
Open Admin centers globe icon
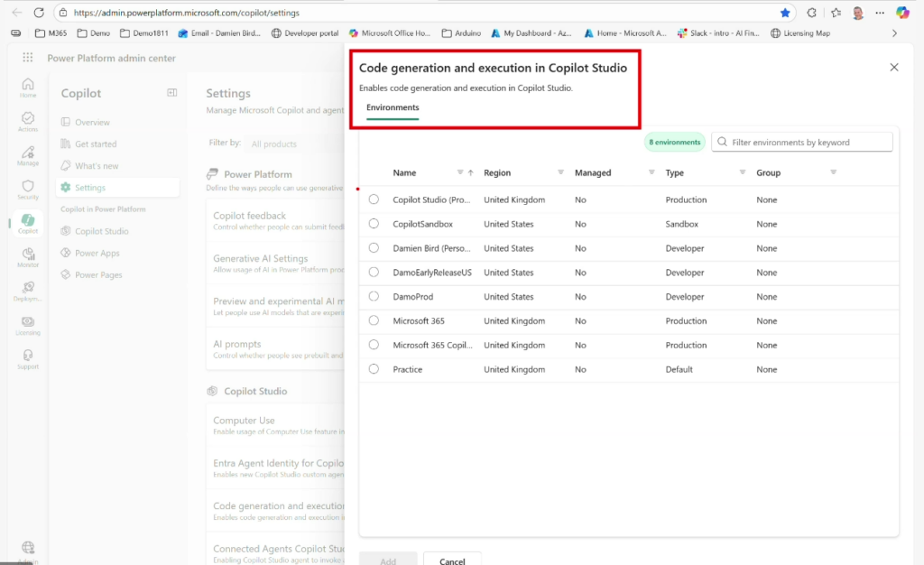click(x=28, y=548)
